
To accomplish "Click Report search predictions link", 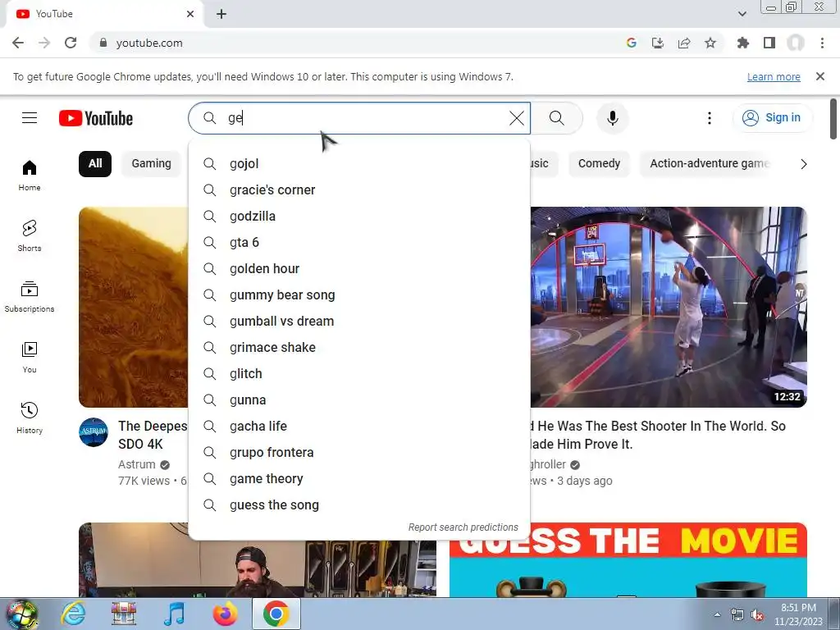I will point(463,527).
